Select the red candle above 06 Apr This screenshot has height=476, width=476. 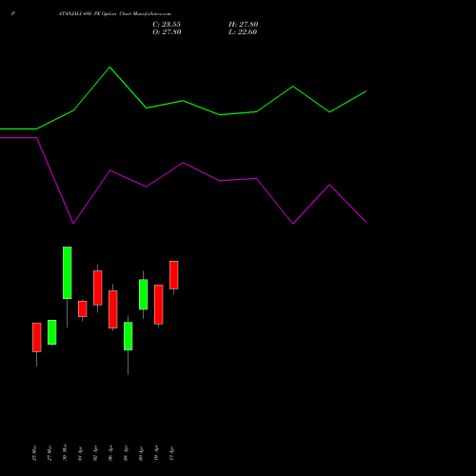coord(113,309)
